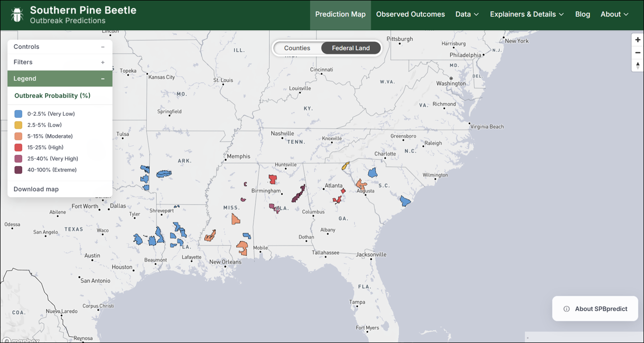Zoom out with the minus button
Screen dimensions: 644x343
(637, 53)
